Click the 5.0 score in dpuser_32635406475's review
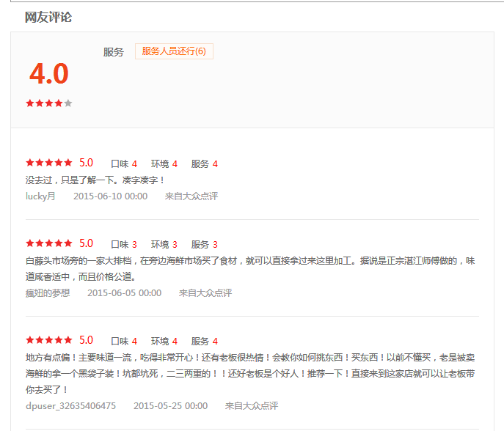Viewport: 504px width, 431px height. (x=86, y=340)
